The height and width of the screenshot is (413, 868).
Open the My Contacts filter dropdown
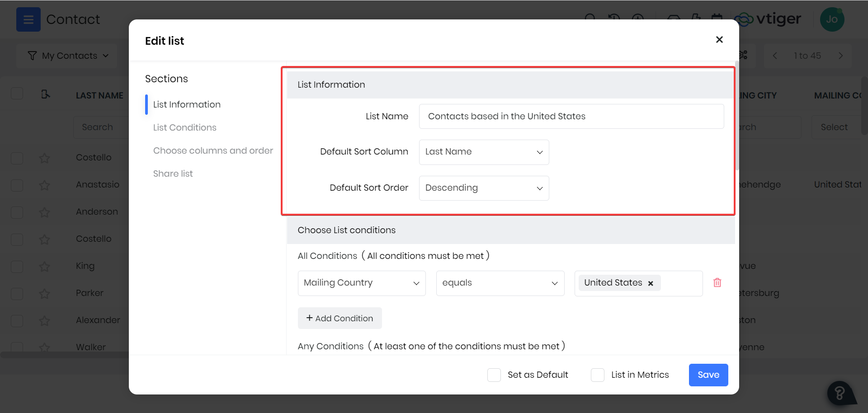(66, 55)
